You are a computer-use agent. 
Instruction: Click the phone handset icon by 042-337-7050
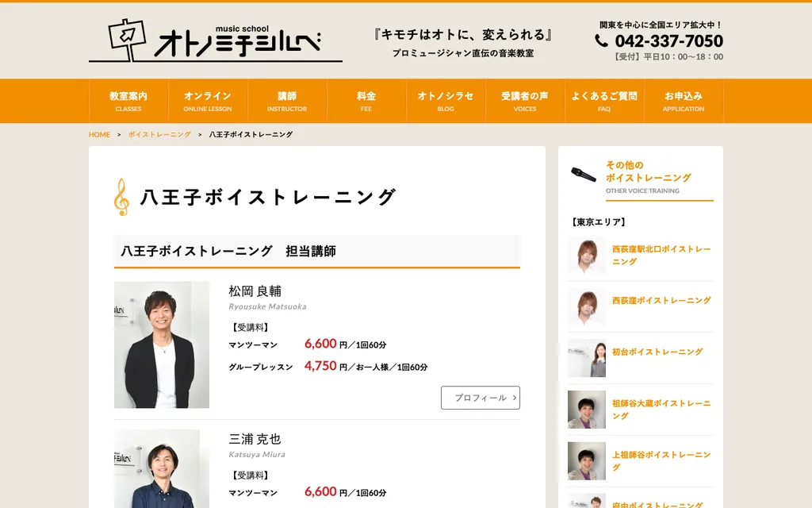pos(601,41)
